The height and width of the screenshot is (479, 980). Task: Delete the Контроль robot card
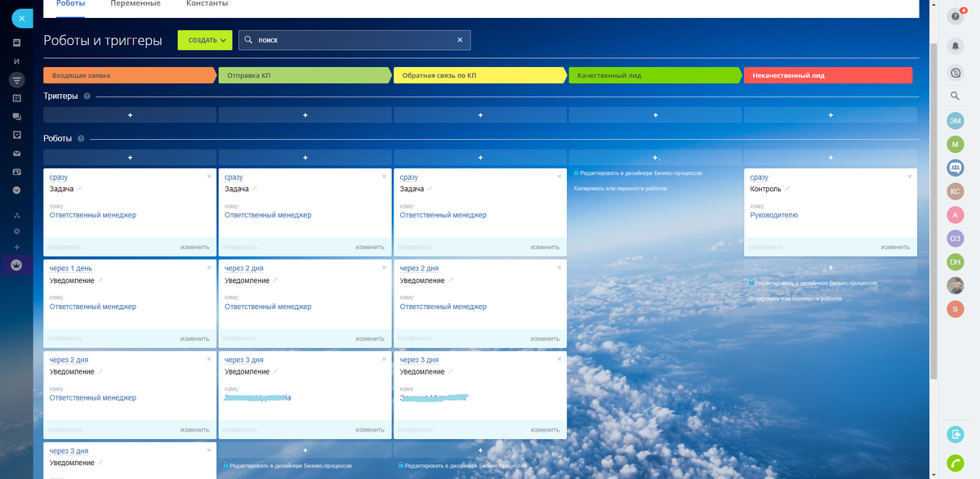pos(910,176)
